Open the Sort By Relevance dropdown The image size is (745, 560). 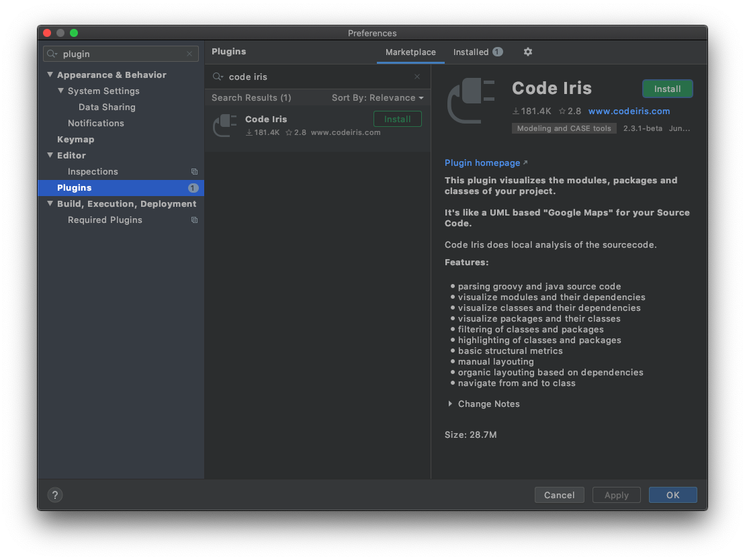[x=378, y=98]
